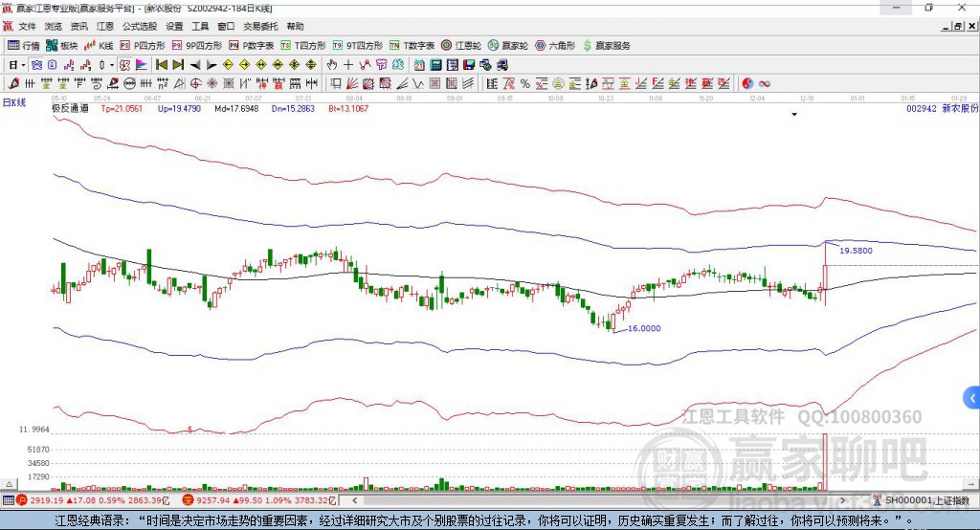980x530 pixels.
Task: Expand the candlestick style dropdown arrow
Action: [x=112, y=65]
